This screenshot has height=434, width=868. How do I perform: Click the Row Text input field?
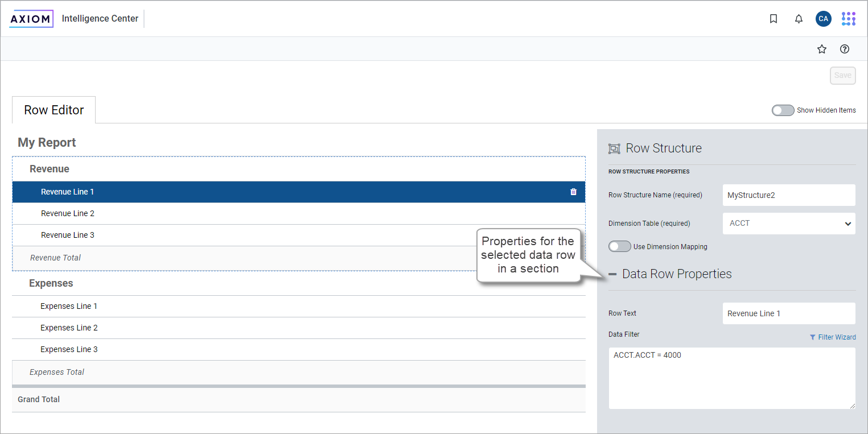pyautogui.click(x=788, y=313)
